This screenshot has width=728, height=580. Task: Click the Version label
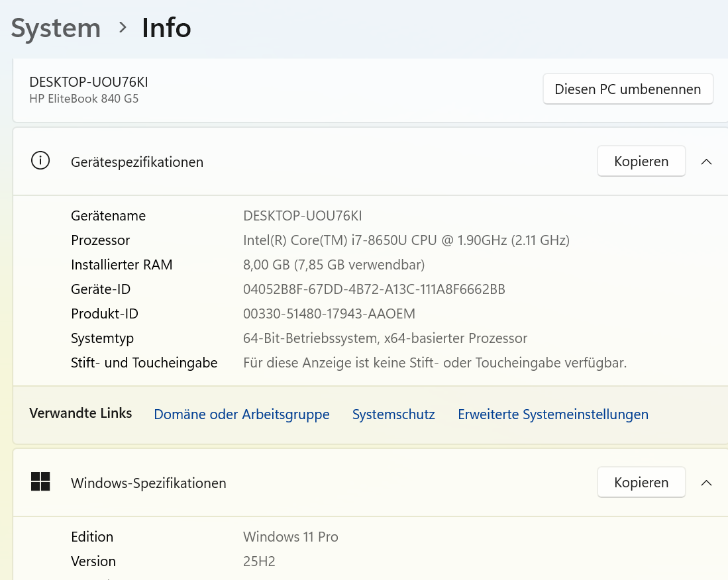click(93, 561)
